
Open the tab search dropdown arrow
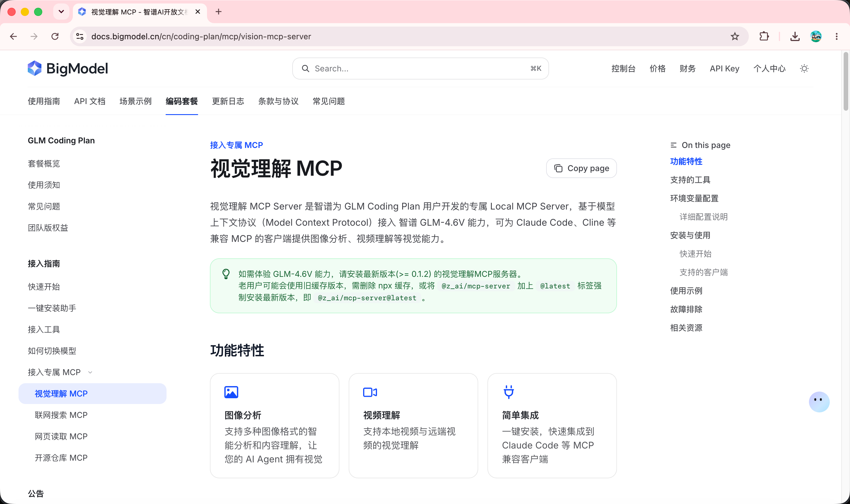61,12
